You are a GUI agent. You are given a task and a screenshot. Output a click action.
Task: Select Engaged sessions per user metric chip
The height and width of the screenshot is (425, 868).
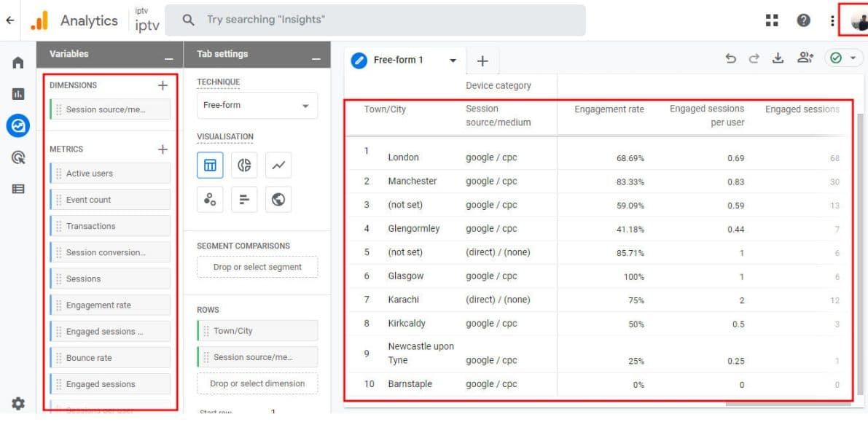point(110,332)
